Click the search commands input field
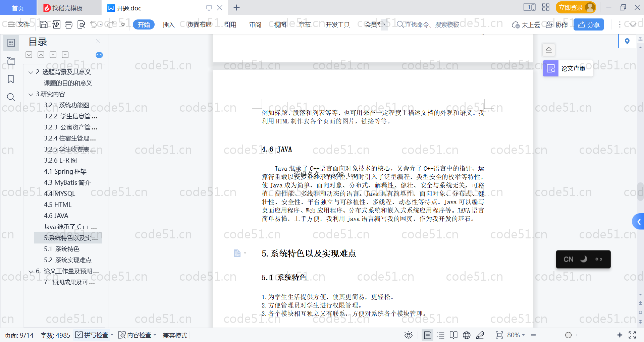Image resolution: width=644 pixels, height=342 pixels. coord(432,24)
